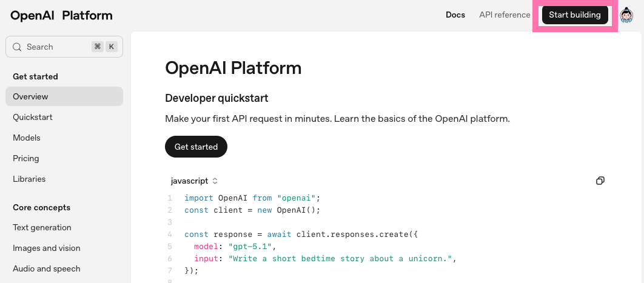Viewport: 644px width, 283px height.
Task: Click the search magnifier icon
Action: coord(17,47)
